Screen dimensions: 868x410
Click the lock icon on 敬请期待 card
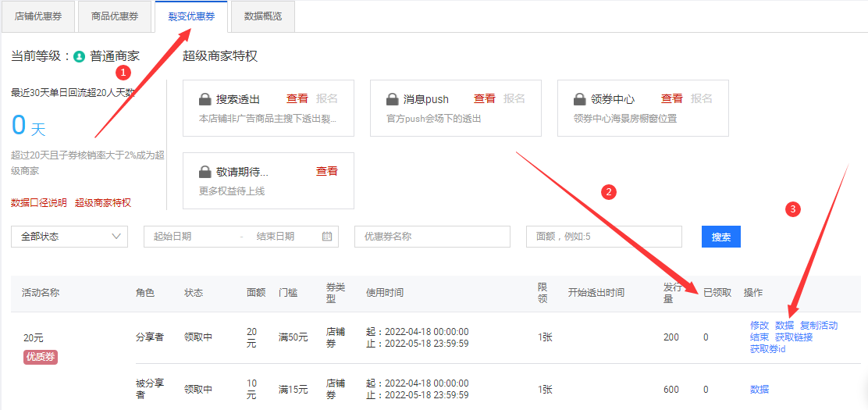click(x=205, y=172)
